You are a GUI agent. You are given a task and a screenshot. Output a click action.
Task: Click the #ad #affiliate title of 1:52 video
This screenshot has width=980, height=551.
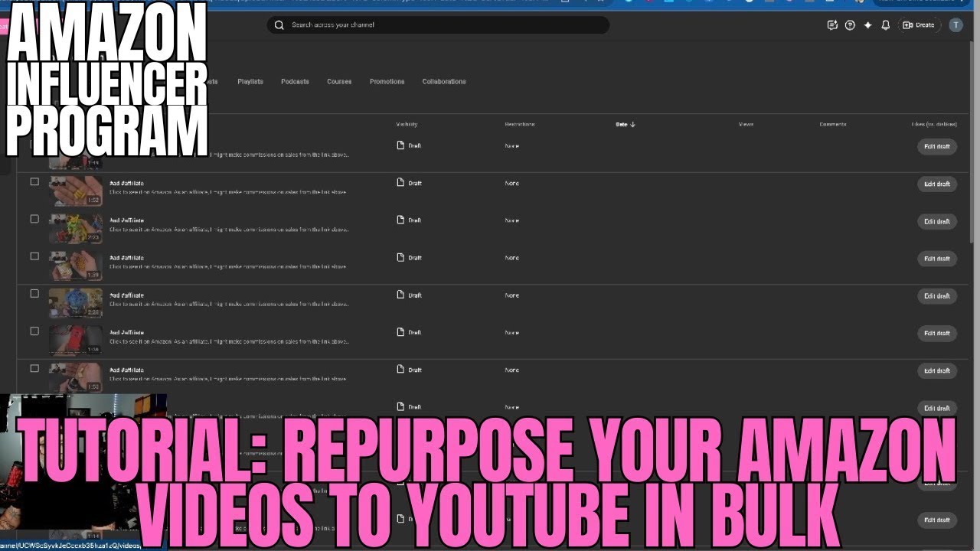pos(126,183)
